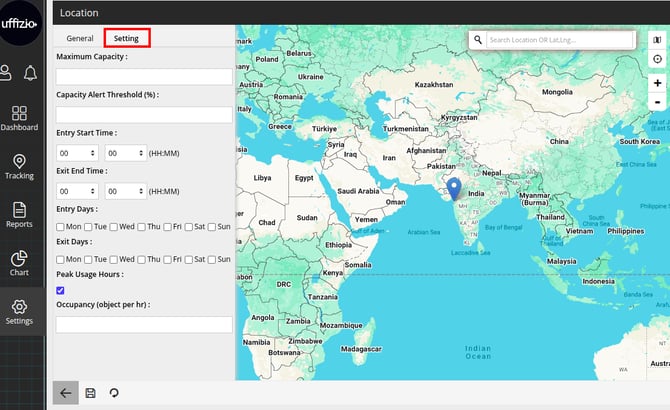Viewport: 670px width, 410px height.
Task: Open Entry Start Time minutes dropdown
Action: click(125, 153)
